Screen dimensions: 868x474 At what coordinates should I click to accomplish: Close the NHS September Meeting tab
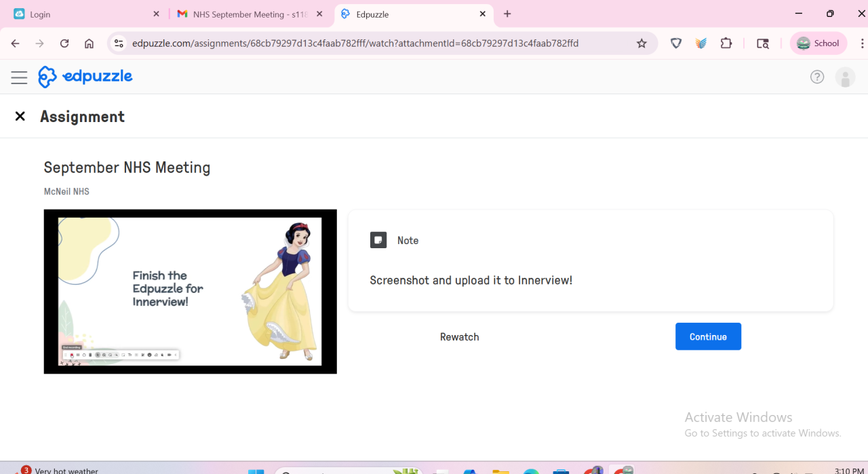319,14
